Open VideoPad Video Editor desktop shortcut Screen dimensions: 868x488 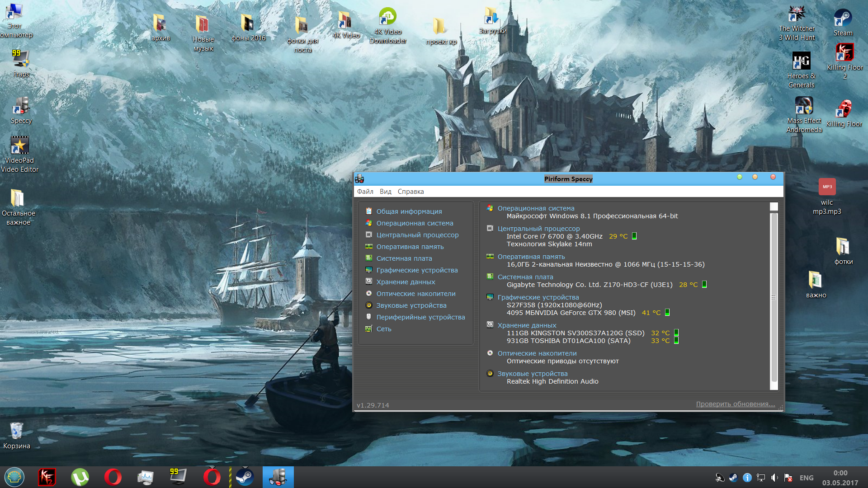[19, 154]
